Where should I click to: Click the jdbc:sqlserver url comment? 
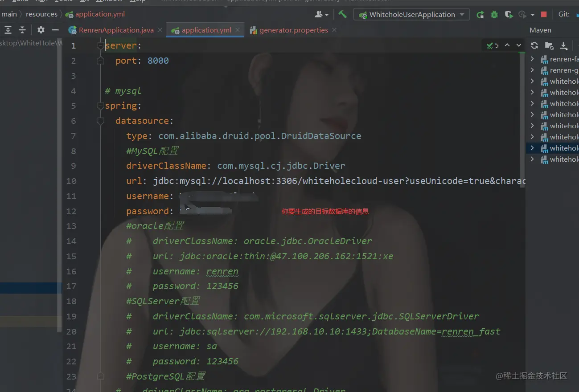tap(313, 331)
